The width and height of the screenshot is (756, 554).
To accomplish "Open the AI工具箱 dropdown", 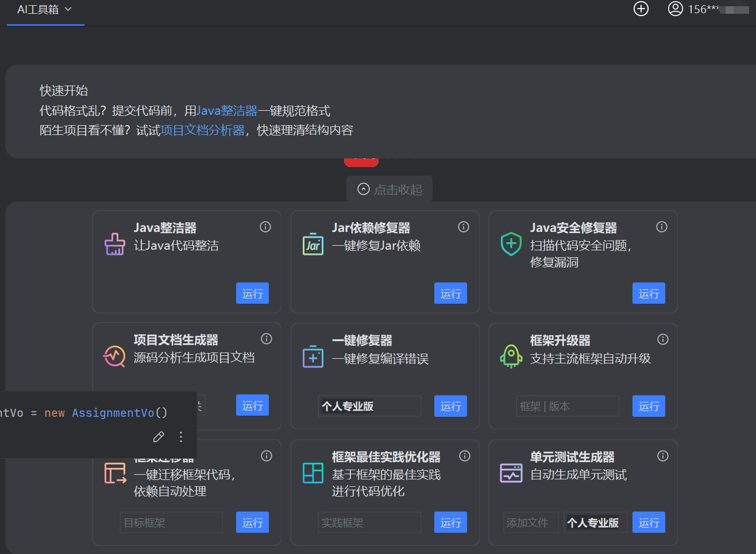I will pyautogui.click(x=45, y=10).
